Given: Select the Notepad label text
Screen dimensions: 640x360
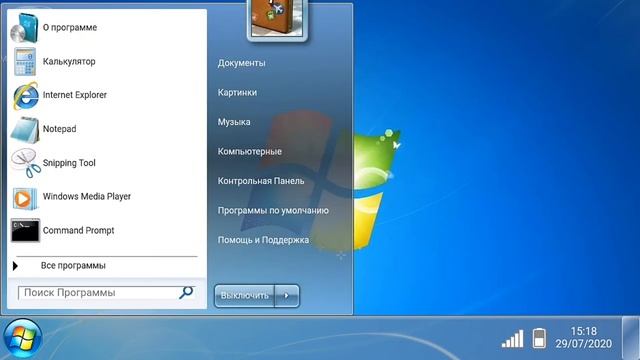Looking at the screenshot, I should 60,129.
